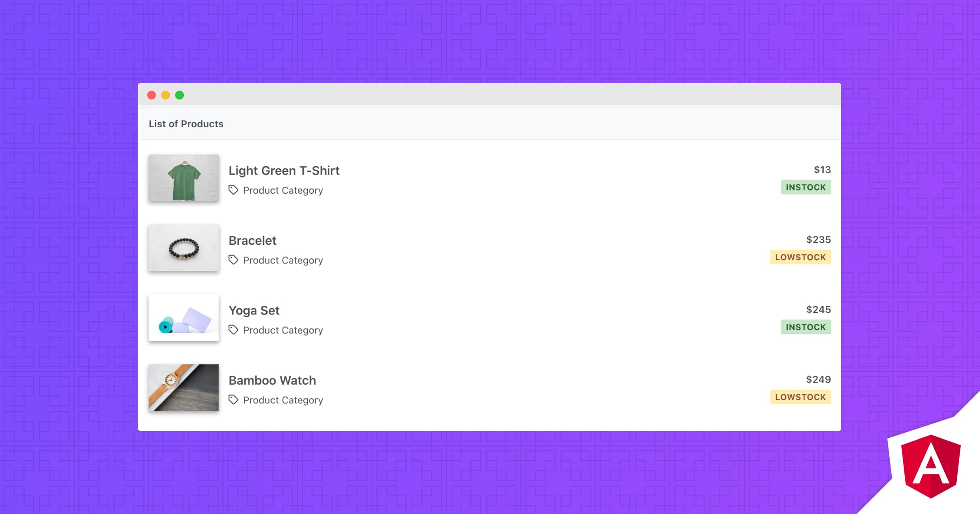Click the LOWSTOCK badge for Bamboo Watch
The width and height of the screenshot is (980, 514).
801,397
